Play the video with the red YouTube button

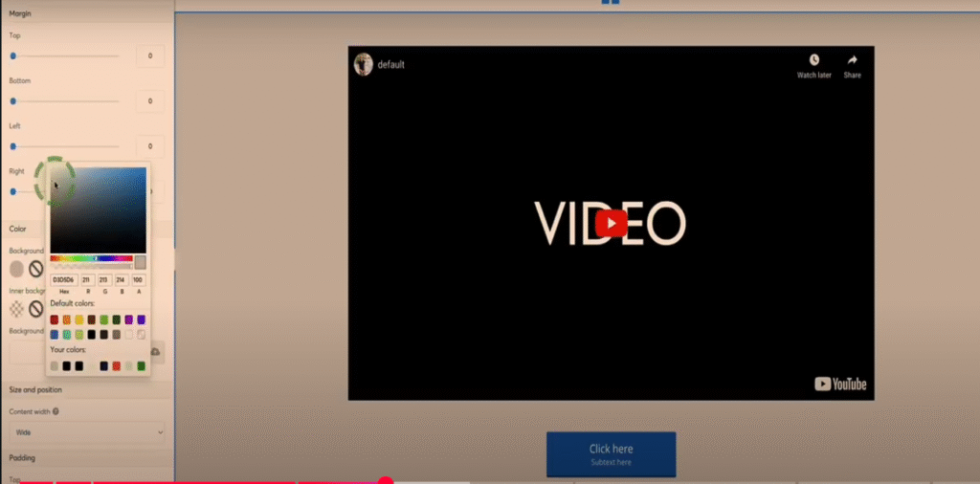[x=612, y=223]
